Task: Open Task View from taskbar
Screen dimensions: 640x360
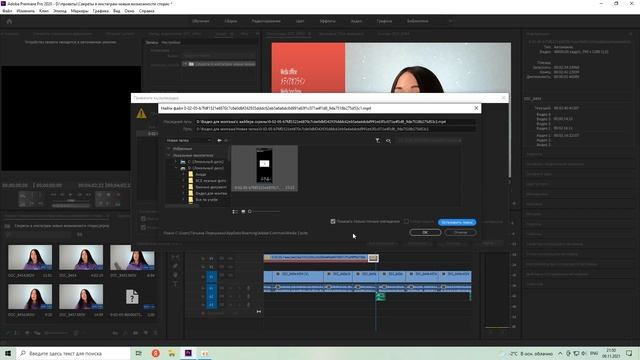Action: pos(139,353)
